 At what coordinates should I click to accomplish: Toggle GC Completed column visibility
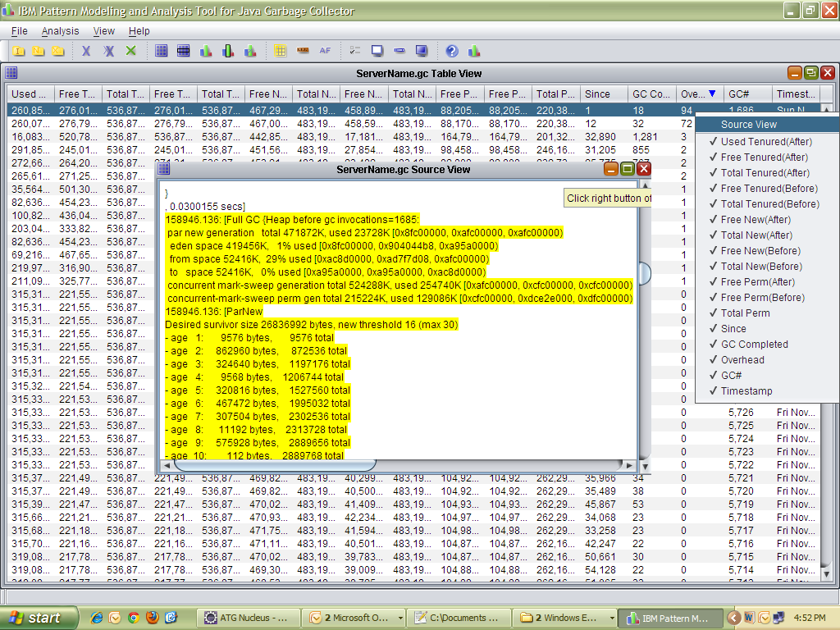pos(767,344)
